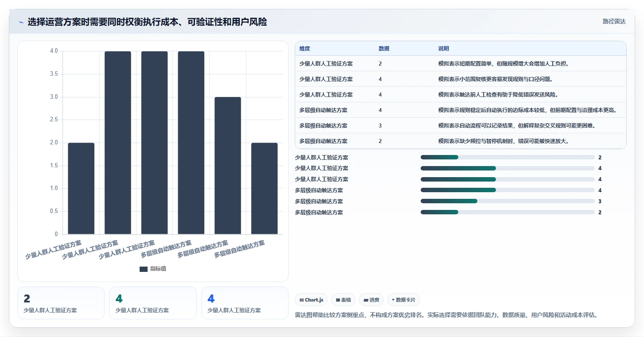Click the y-axis tick label 0.5

(54, 211)
